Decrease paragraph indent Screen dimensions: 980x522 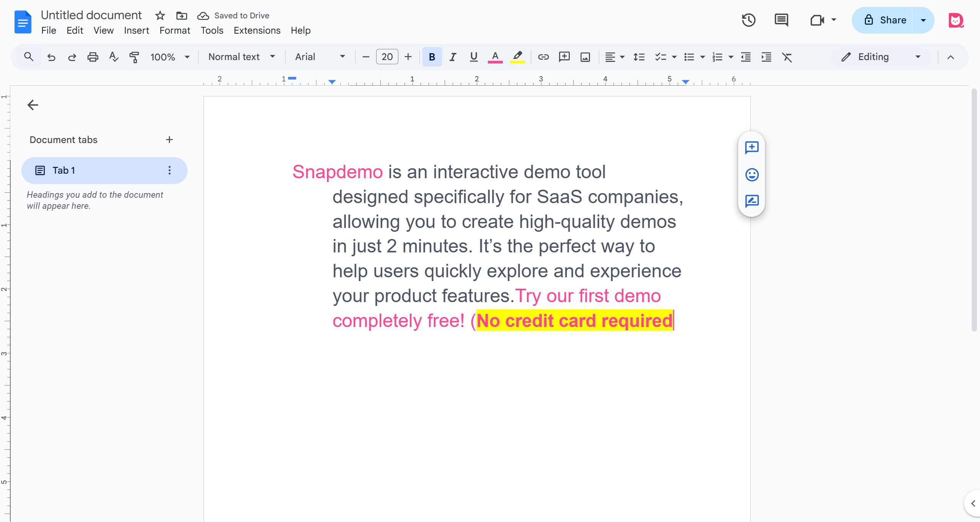point(745,57)
